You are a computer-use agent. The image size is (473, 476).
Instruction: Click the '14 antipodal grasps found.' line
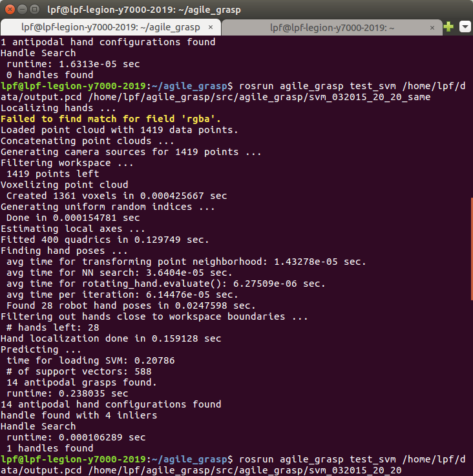pyautogui.click(x=81, y=382)
